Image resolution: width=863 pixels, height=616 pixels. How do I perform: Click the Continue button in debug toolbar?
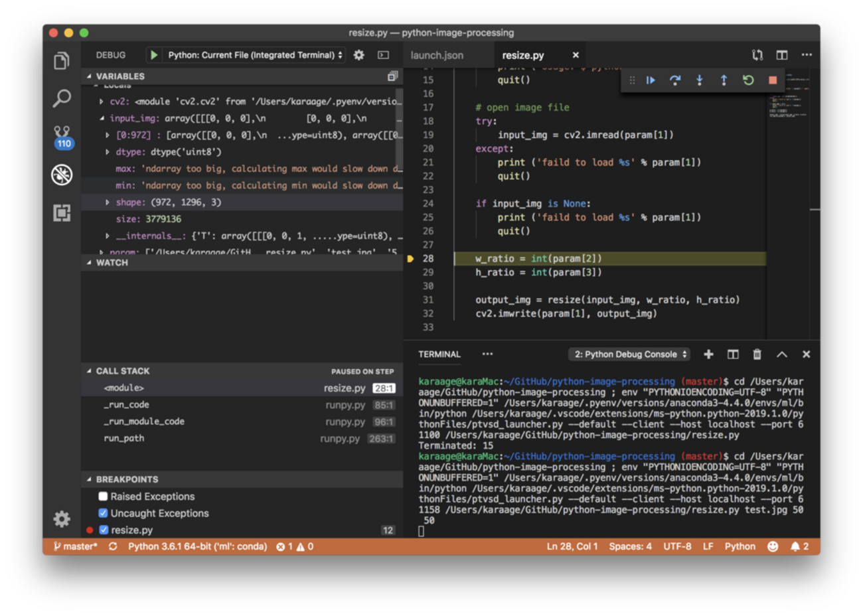[x=651, y=80]
